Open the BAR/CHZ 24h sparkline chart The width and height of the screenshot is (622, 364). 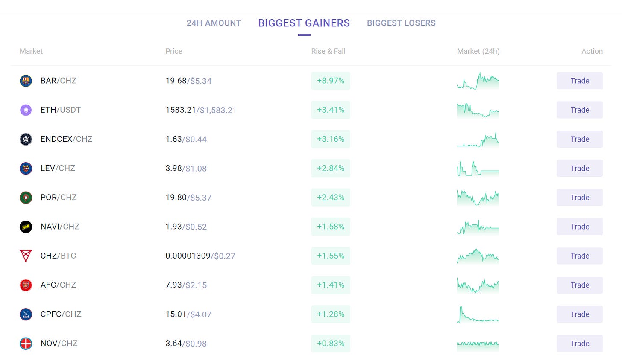(x=478, y=81)
